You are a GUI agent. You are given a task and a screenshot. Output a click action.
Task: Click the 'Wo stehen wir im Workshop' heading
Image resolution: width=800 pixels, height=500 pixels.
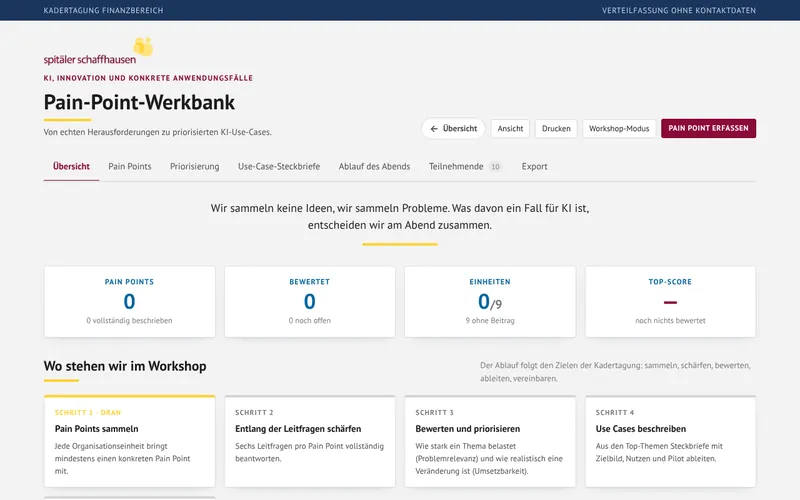point(125,366)
